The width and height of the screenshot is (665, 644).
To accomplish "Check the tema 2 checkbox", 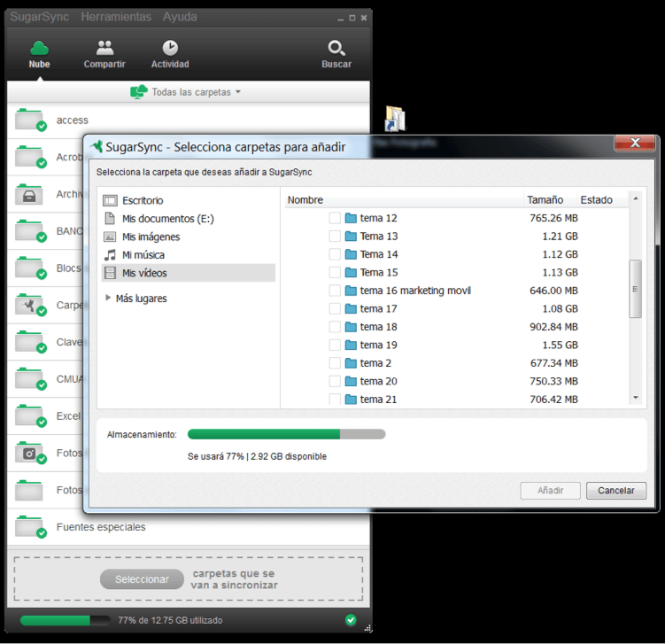I will click(x=335, y=363).
